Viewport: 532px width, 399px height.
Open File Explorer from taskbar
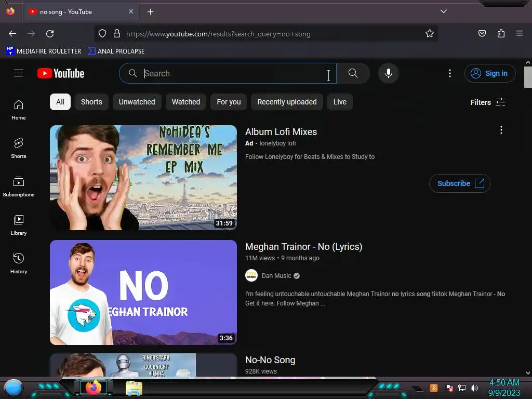click(x=134, y=388)
